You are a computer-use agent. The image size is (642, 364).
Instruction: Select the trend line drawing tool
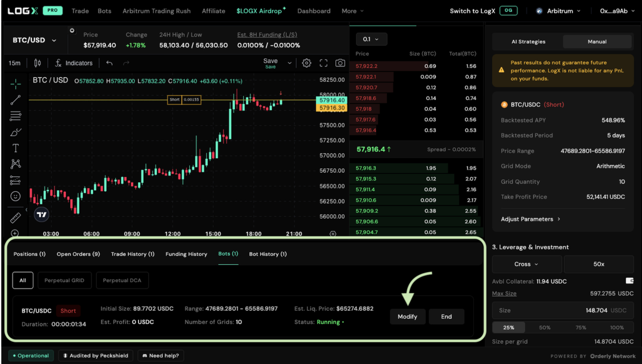point(15,100)
